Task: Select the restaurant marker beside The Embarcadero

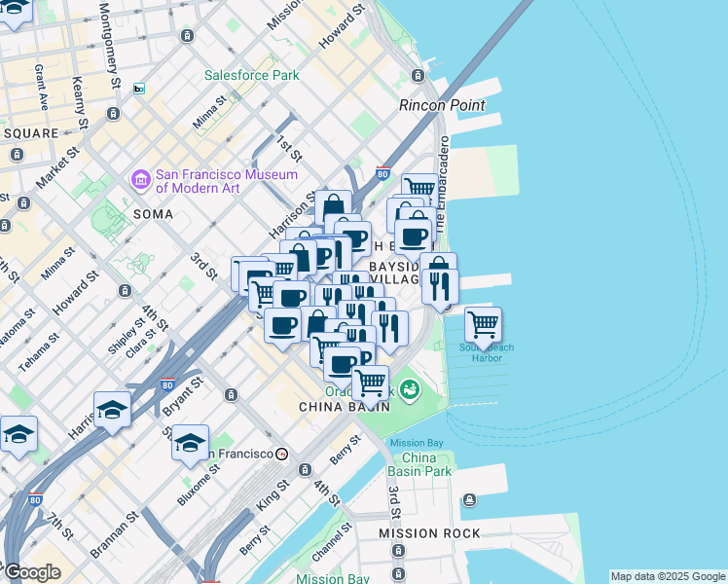Action: click(x=440, y=286)
